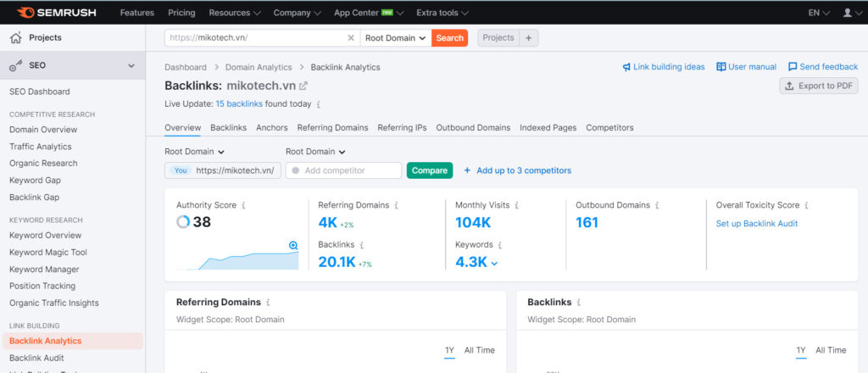Open Root Domain scope above your domain
The height and width of the screenshot is (373, 868).
(x=194, y=152)
